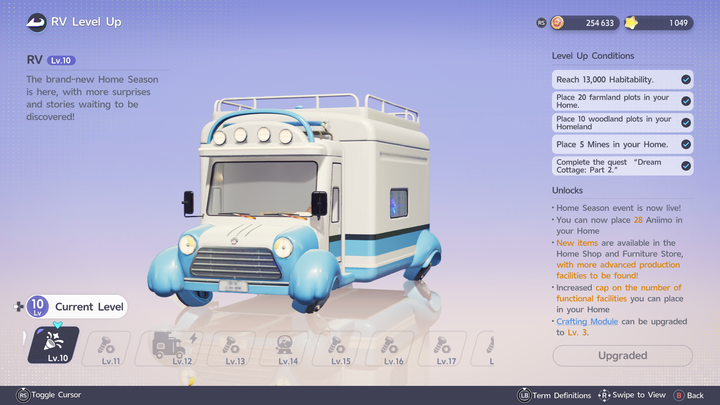Click the checkmark for Place 5 Mines
Image resolution: width=720 pixels, height=405 pixels.
tap(686, 144)
